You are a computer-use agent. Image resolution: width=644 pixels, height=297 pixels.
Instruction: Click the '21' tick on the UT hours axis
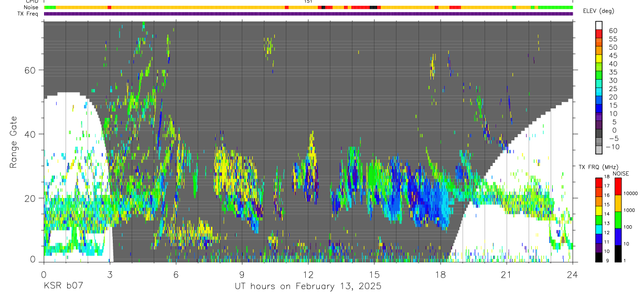tap(506, 274)
